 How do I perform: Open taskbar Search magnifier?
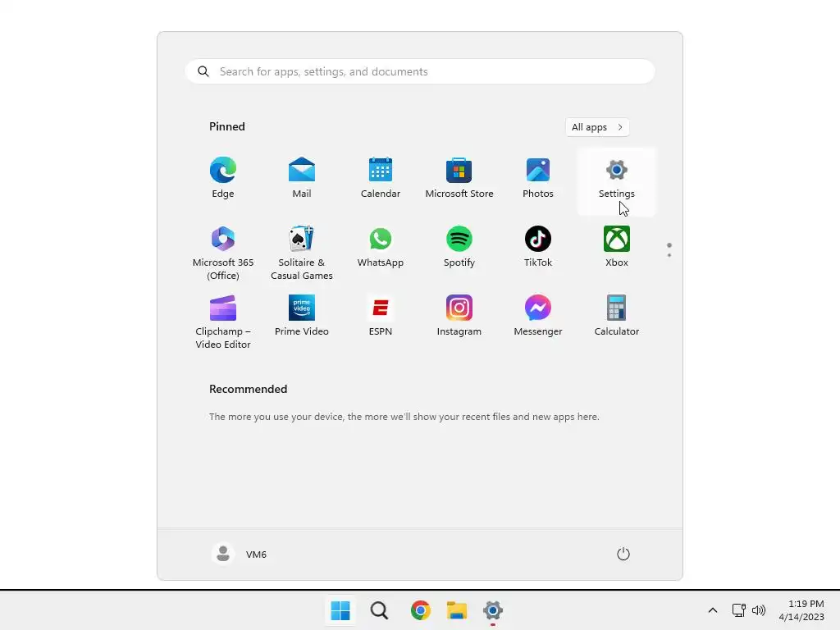coord(379,610)
